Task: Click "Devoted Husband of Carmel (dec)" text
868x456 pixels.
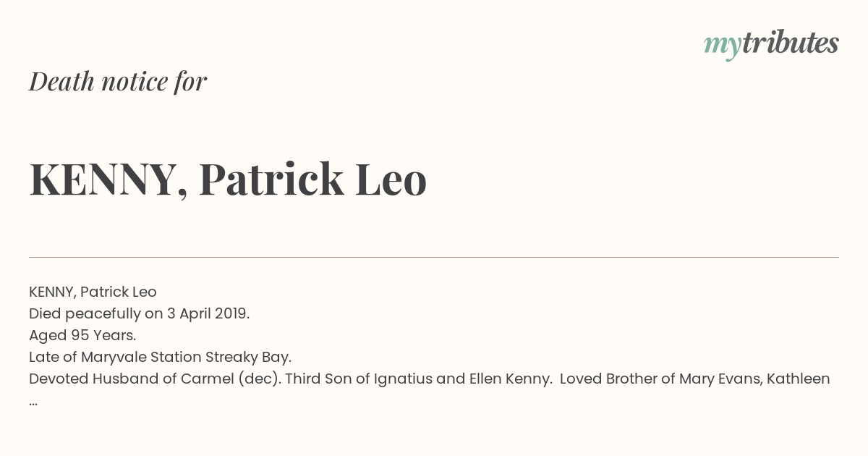Action: coord(154,379)
